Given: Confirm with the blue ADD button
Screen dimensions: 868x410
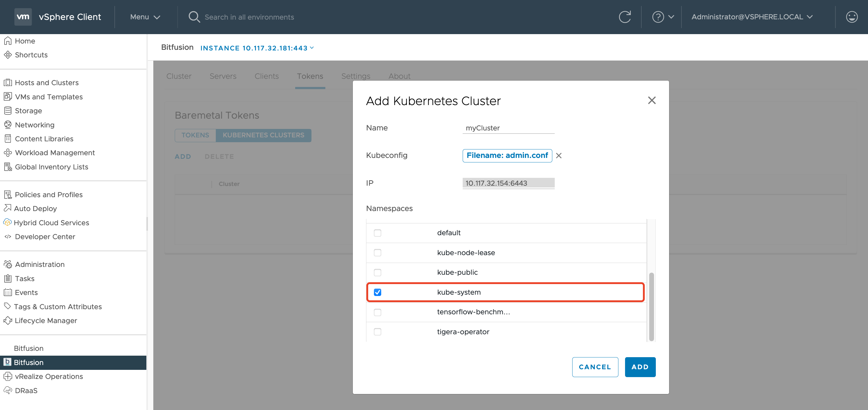Looking at the screenshot, I should [x=640, y=367].
